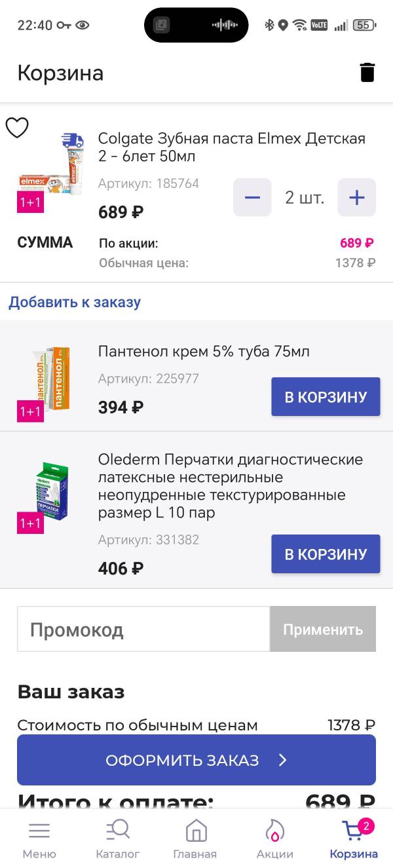This screenshot has height=868, width=393.
Task: Select the Акции promotions drop icon
Action: click(274, 829)
